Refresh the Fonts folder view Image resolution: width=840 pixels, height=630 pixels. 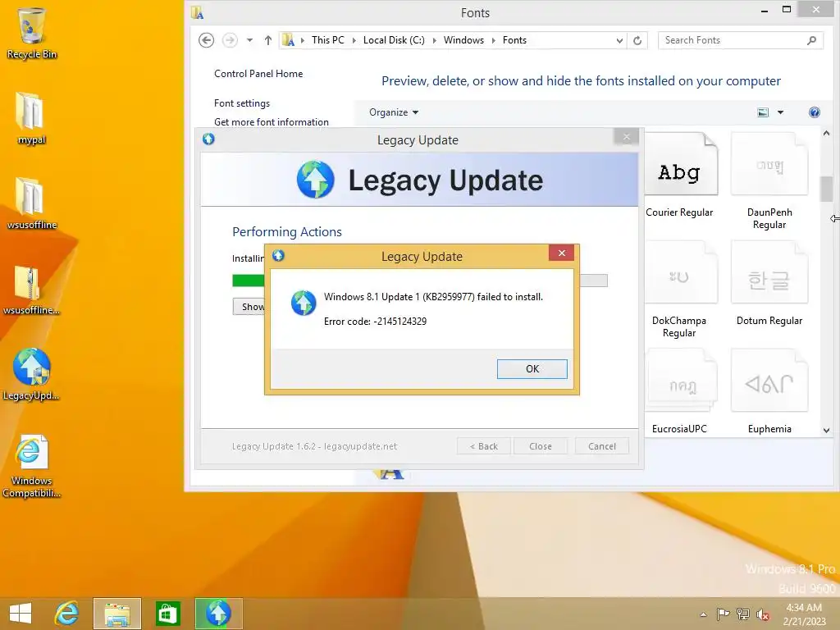point(637,40)
